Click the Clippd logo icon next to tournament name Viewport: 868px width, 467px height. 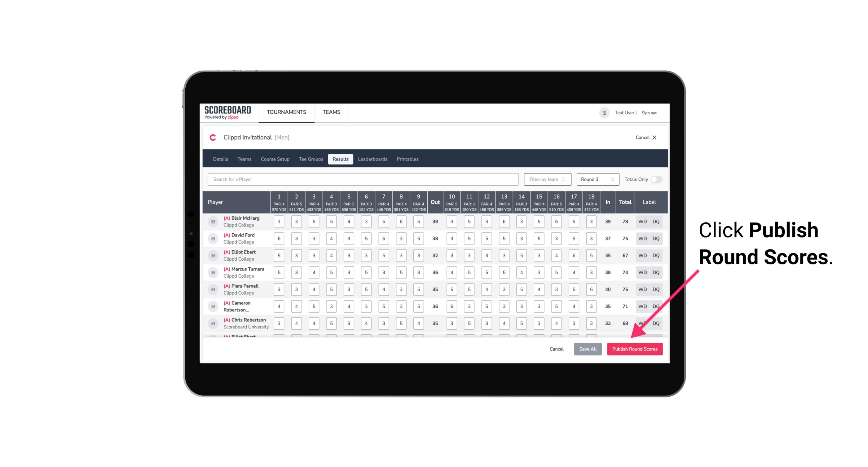coord(214,137)
